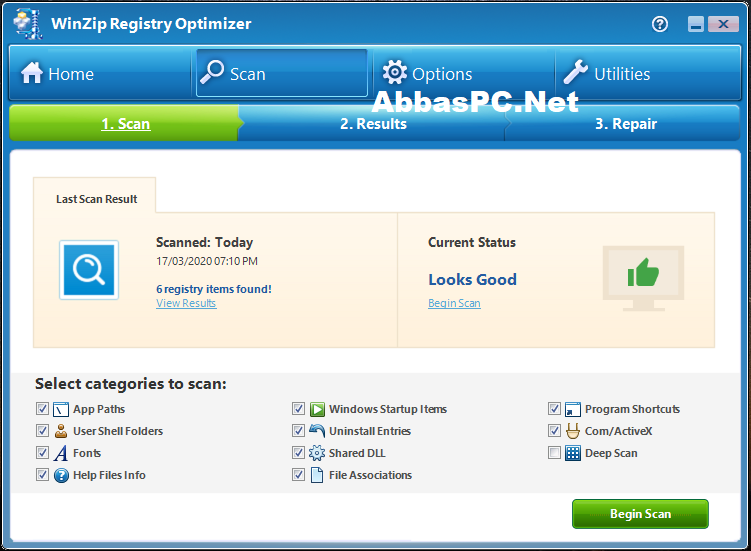Go to the 2. Results step
The image size is (751, 551).
pyautogui.click(x=373, y=124)
